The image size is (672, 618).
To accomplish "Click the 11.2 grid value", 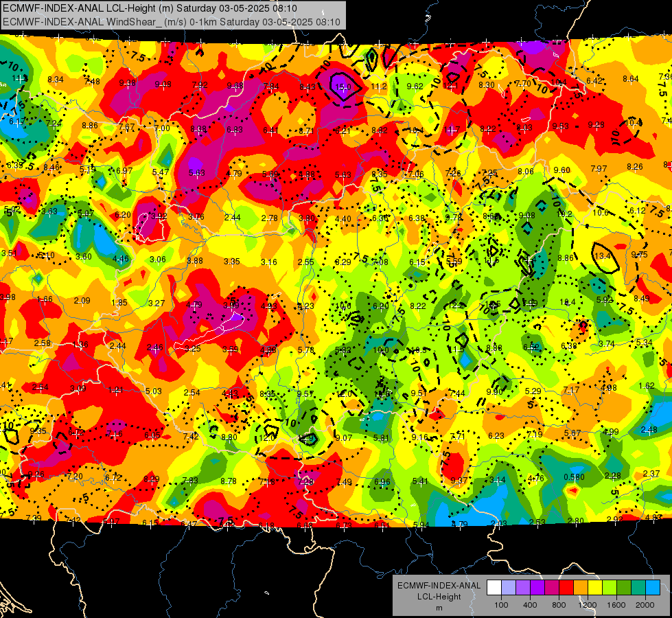I will (379, 87).
